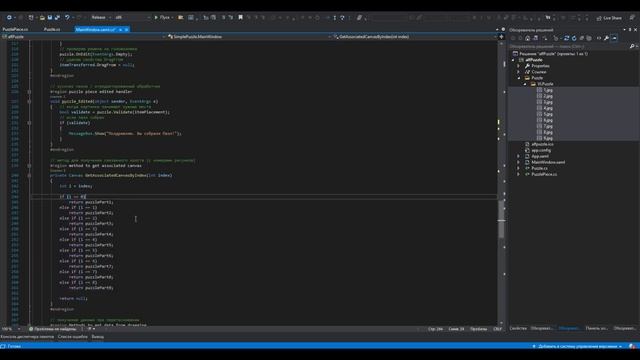Open the Release configuration dropdown
640x360 pixels.
click(x=101, y=18)
